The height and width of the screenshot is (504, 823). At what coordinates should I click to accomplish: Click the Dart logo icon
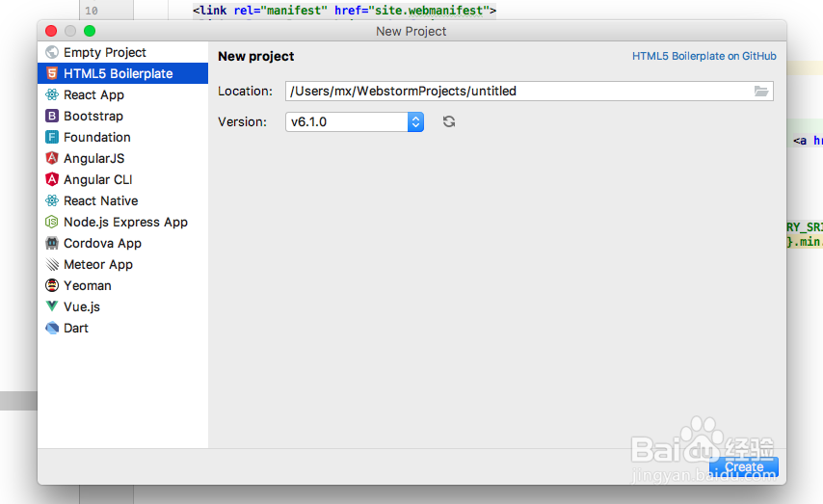(52, 328)
